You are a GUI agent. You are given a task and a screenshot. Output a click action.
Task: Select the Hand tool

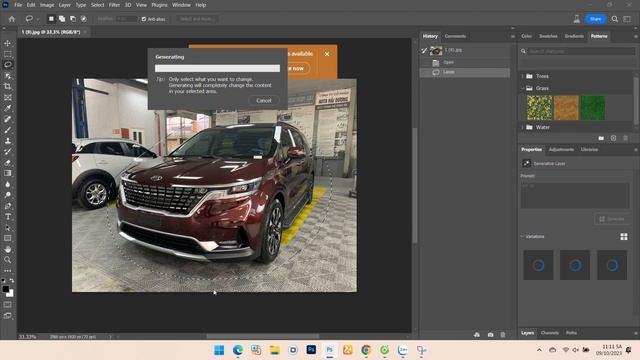point(8,249)
